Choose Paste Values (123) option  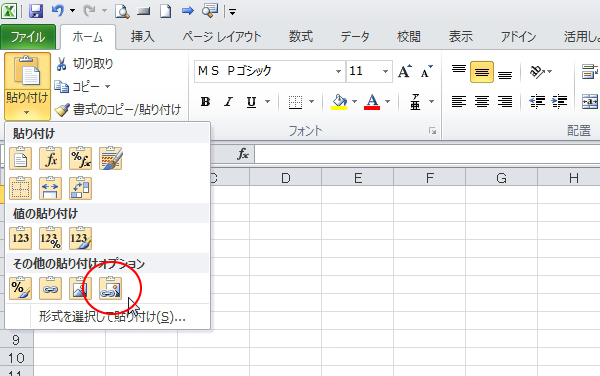pos(20,238)
